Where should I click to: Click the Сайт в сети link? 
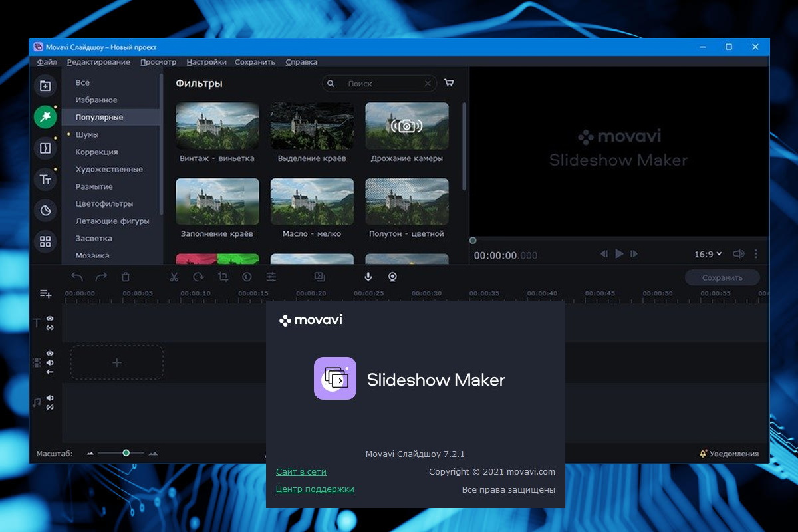click(301, 472)
